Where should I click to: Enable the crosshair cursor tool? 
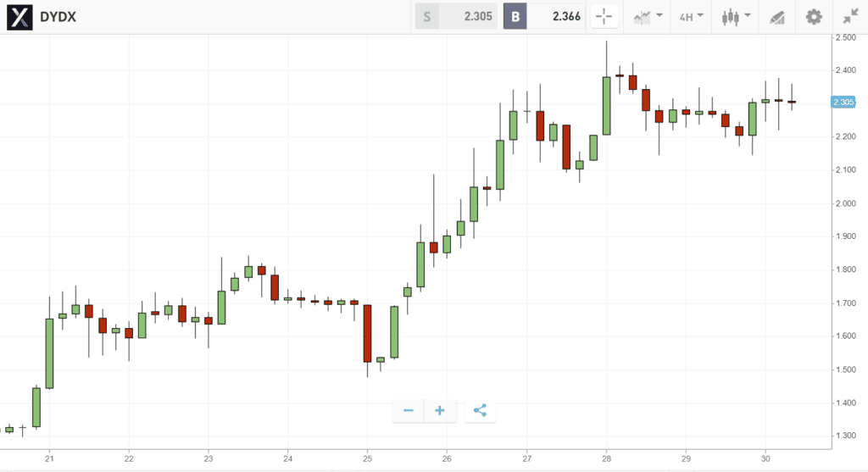point(604,17)
